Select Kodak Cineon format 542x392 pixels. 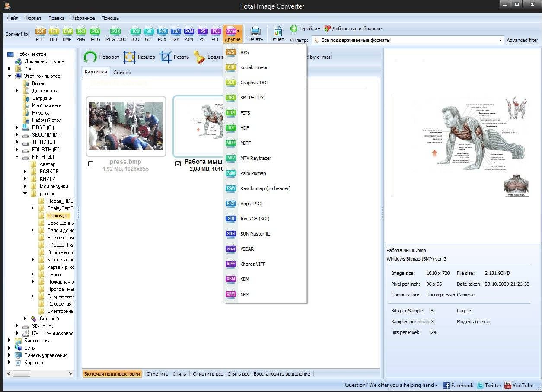click(265, 67)
